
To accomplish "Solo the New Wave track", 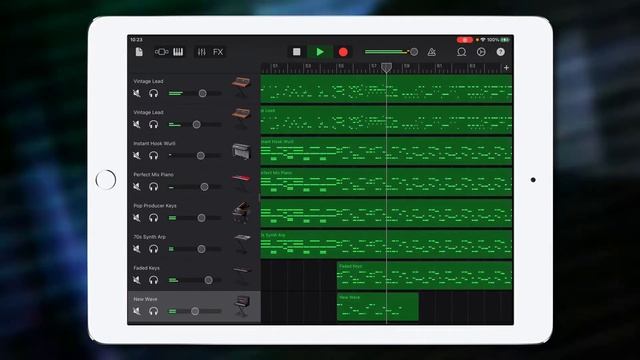I will coord(153,311).
